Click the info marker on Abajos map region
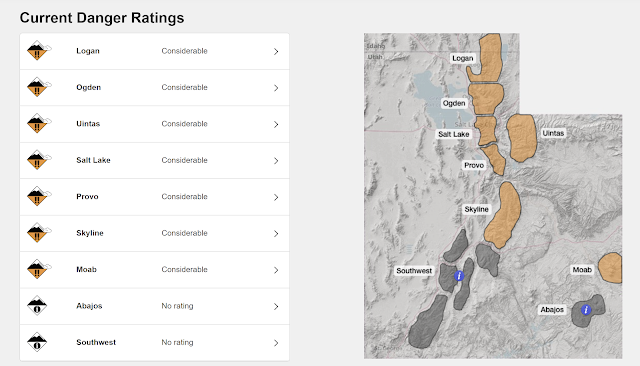The width and height of the screenshot is (640, 366). (586, 310)
